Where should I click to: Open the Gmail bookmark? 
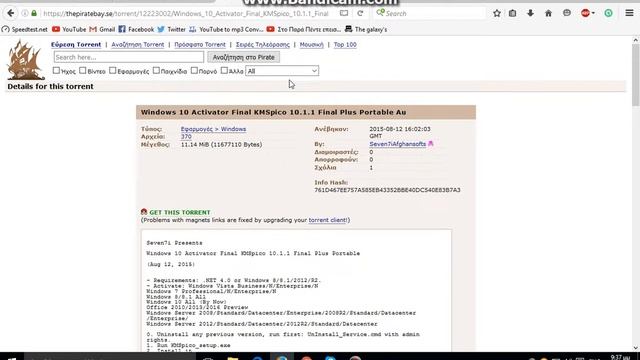[x=102, y=29]
